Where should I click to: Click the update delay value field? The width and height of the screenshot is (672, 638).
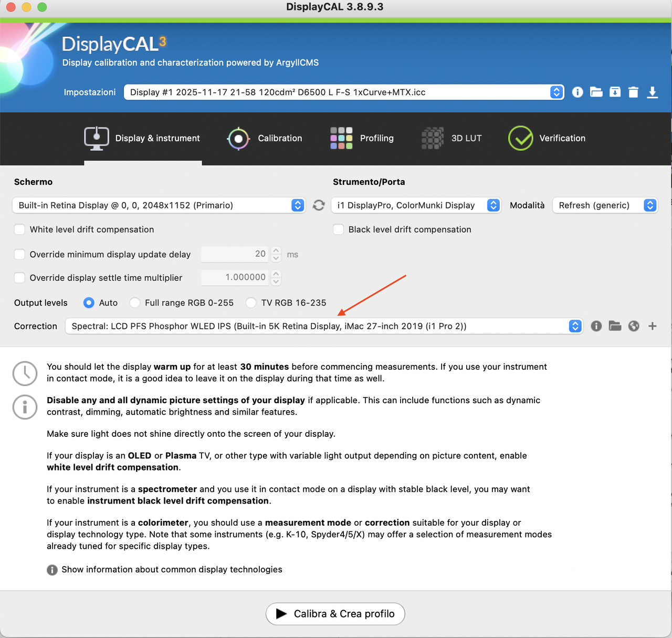click(235, 255)
